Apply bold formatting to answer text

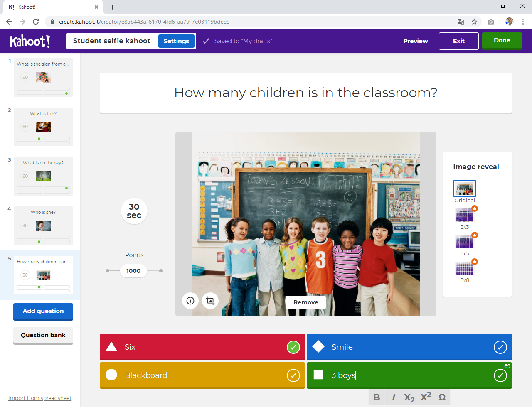coord(377,397)
